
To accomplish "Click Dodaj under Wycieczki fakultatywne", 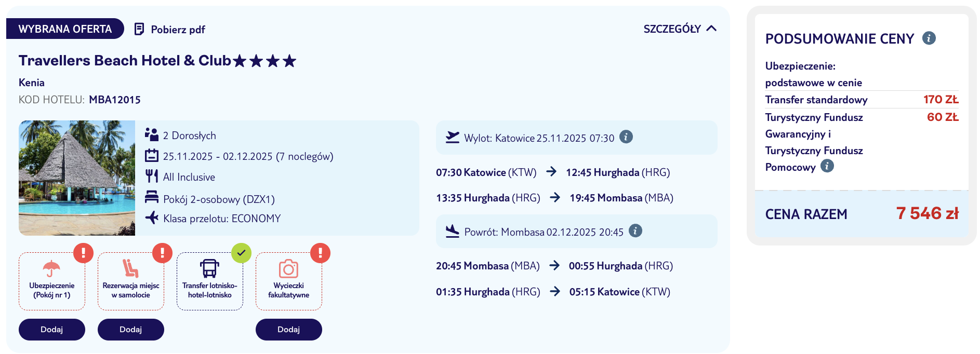I will tap(289, 329).
